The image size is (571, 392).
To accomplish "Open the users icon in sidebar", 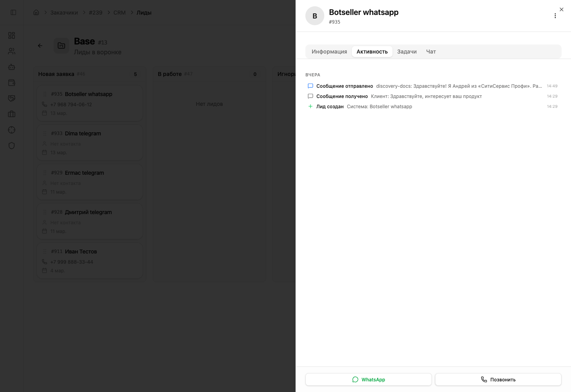I will [12, 51].
